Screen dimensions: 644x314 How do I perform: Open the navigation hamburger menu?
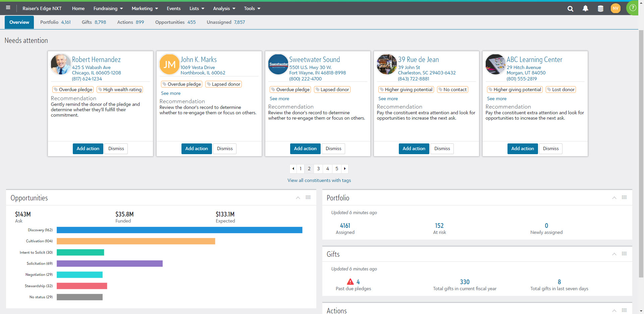(8, 8)
